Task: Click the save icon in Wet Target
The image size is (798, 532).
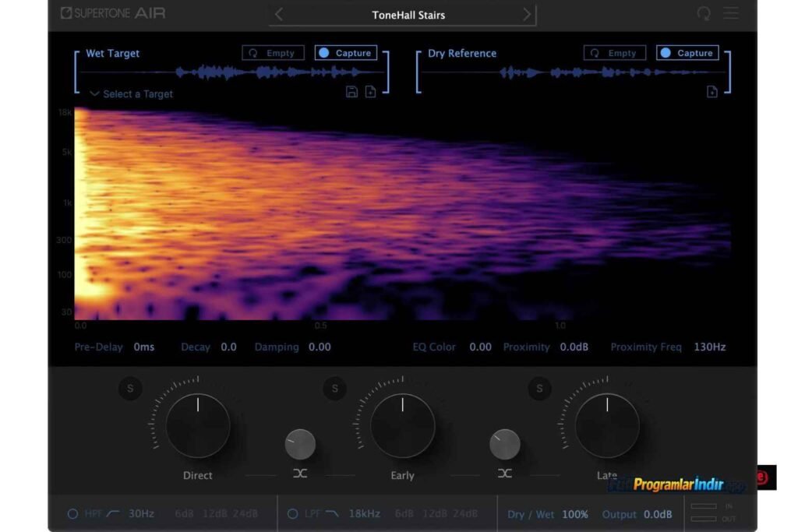Action: [351, 92]
